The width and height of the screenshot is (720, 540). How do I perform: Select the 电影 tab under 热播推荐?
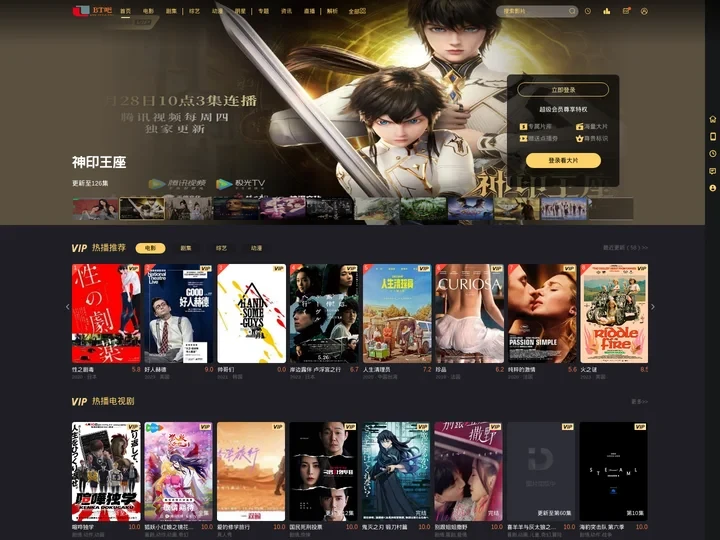point(150,248)
